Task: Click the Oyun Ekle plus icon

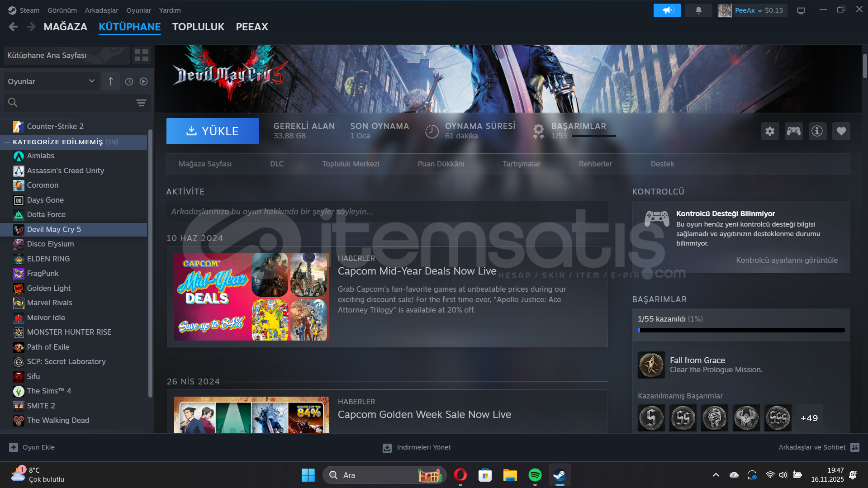Action: [14, 447]
